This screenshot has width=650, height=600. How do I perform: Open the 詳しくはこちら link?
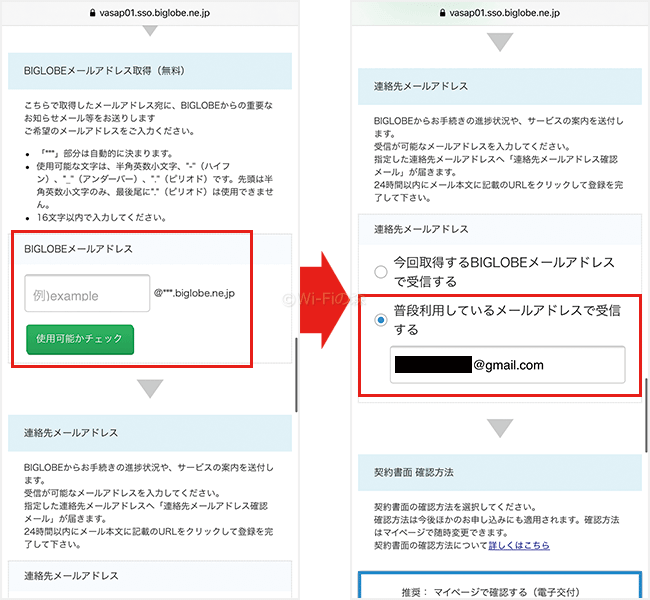[519, 545]
